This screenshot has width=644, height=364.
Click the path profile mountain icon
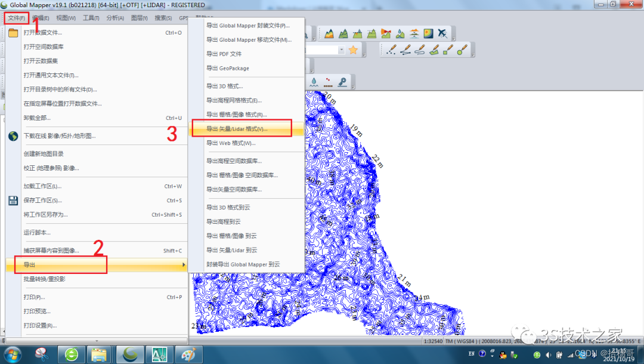(329, 33)
